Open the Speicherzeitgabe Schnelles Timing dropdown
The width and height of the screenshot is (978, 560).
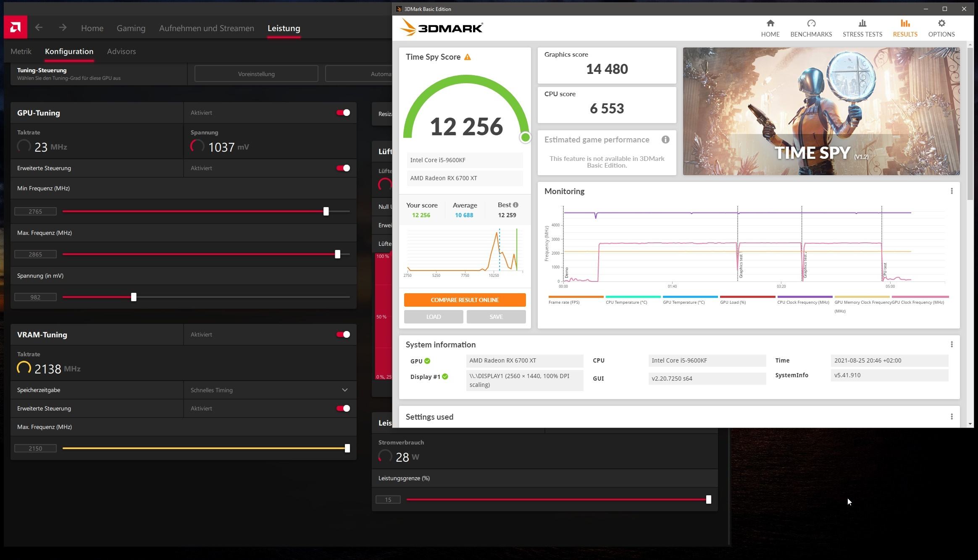270,390
